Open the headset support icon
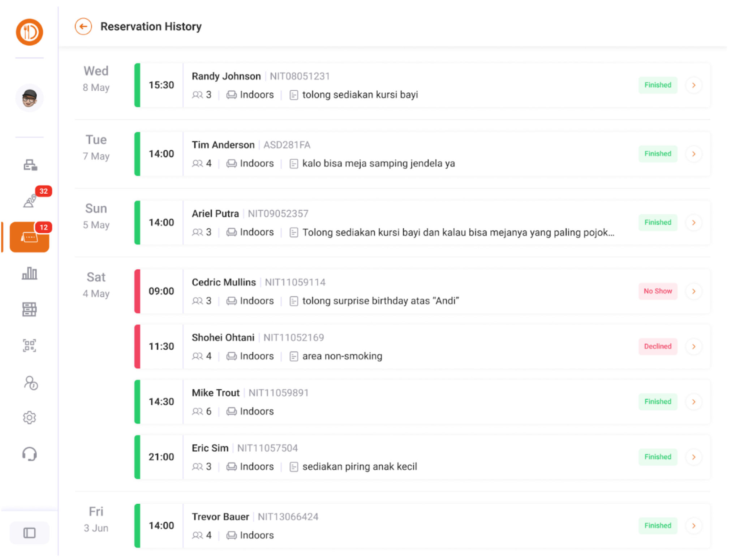The image size is (740, 560). (x=29, y=454)
